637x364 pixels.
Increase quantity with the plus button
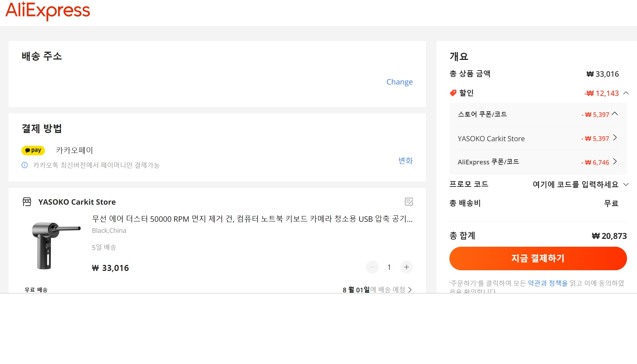tap(407, 267)
